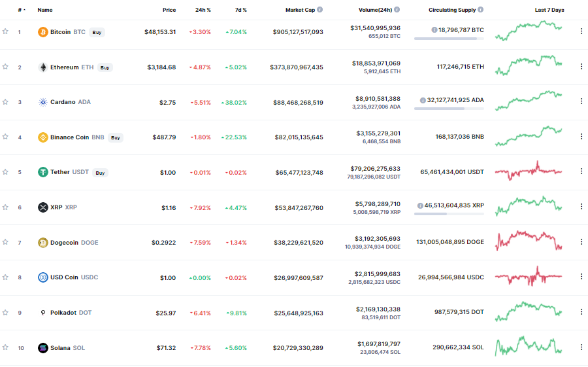Click Buy button next to Ethereum
The height and width of the screenshot is (367, 588).
pos(105,67)
